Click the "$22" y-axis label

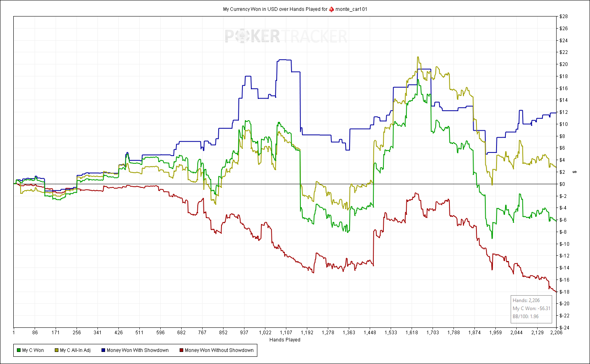(563, 52)
